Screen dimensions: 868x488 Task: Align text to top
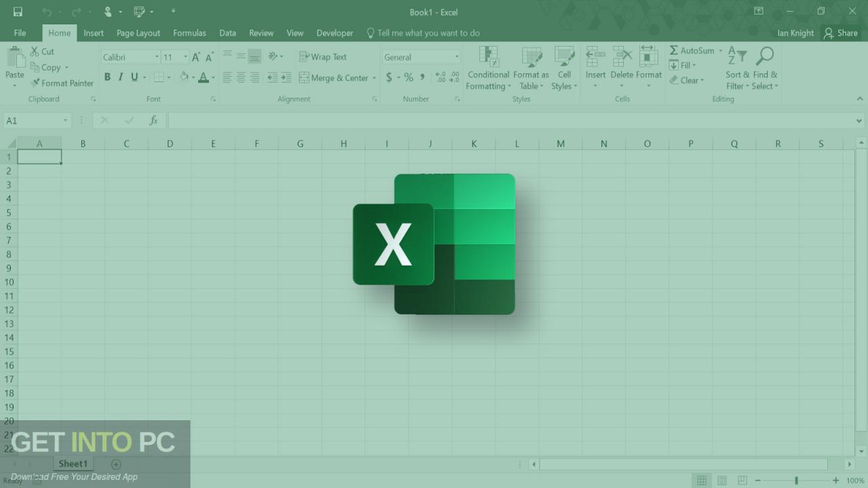pos(227,56)
